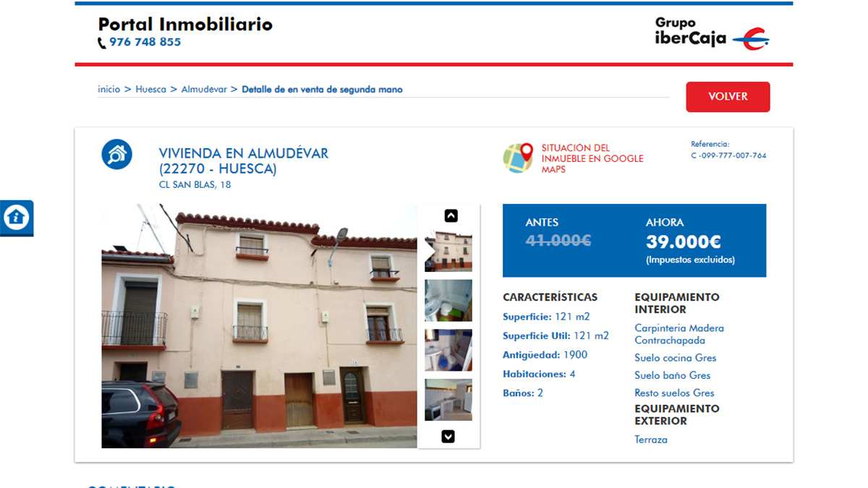Open Situación del inmueble en Google Maps link
868x488 pixels.
(592, 158)
